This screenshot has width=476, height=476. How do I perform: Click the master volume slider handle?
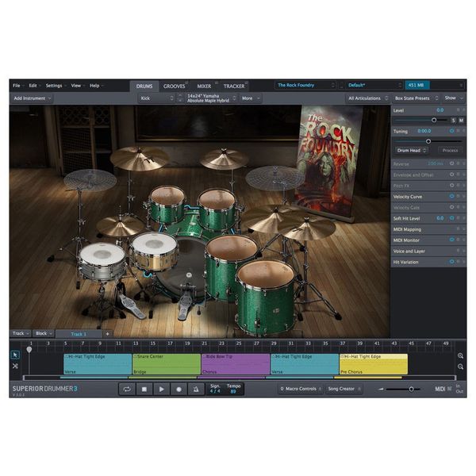coord(411,390)
